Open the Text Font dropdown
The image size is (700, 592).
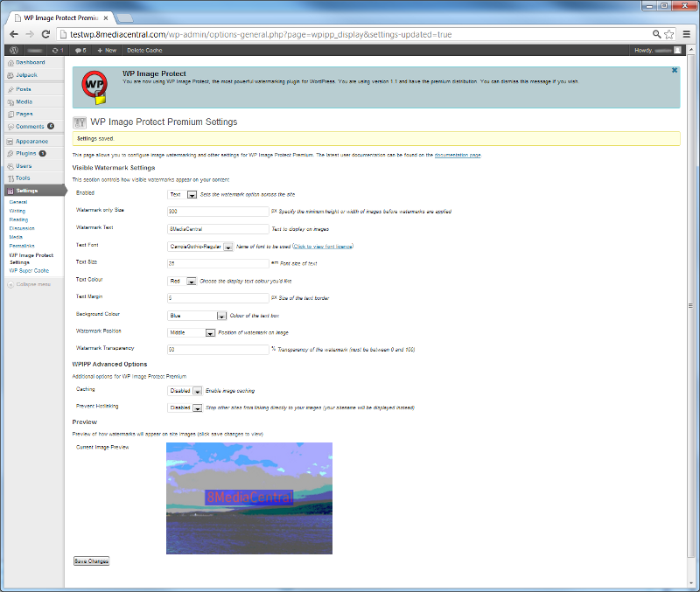coord(200,247)
